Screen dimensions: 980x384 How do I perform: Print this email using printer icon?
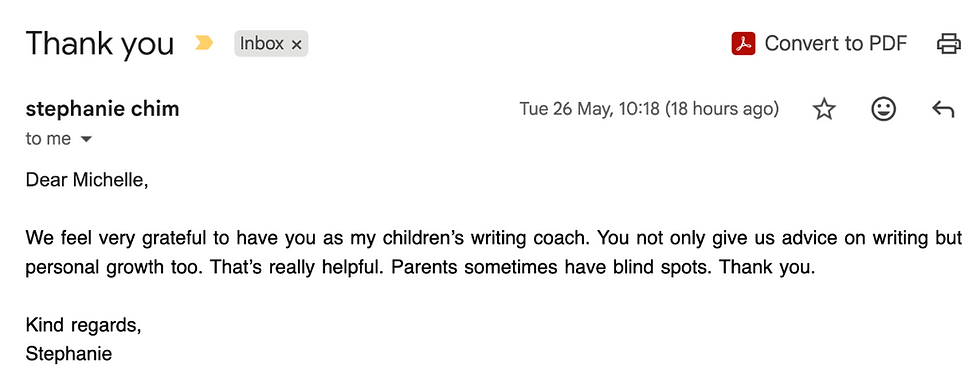[948, 44]
